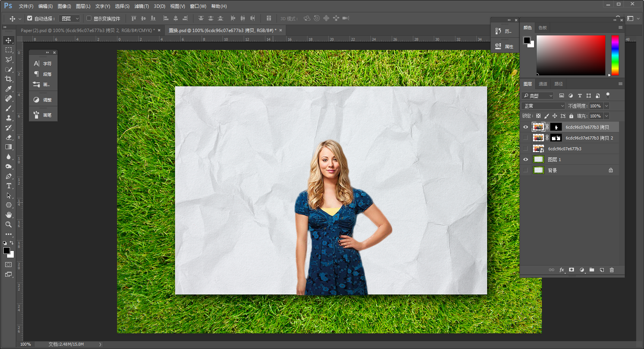Viewport: 644px width, 349px height.
Task: Open the 画笔 panel button
Action: 43,115
